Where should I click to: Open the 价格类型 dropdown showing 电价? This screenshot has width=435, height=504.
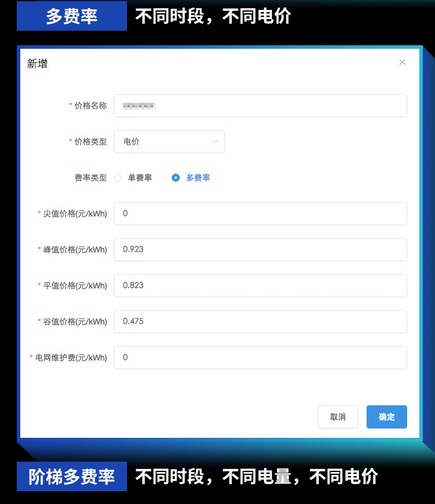point(169,142)
